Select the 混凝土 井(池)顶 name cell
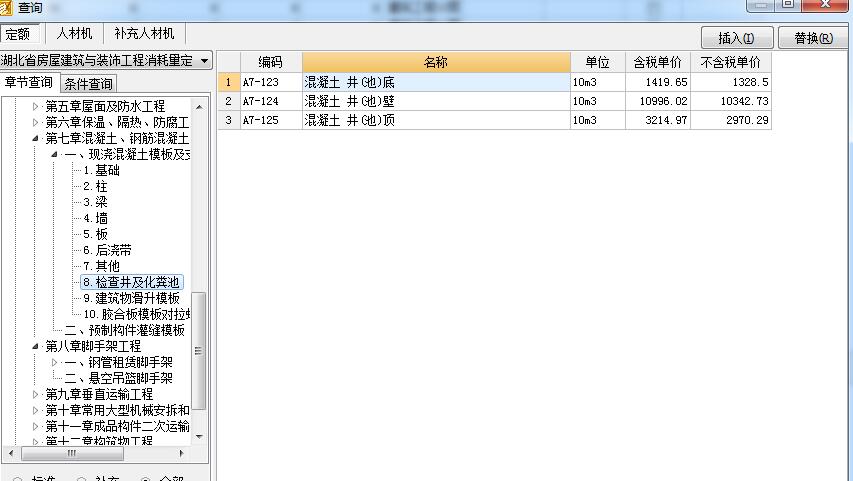 436,120
